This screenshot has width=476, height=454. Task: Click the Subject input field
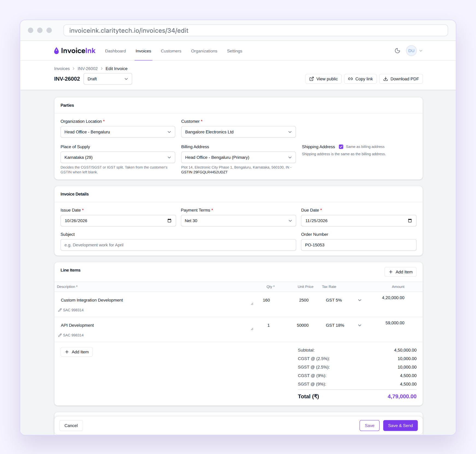(x=178, y=245)
